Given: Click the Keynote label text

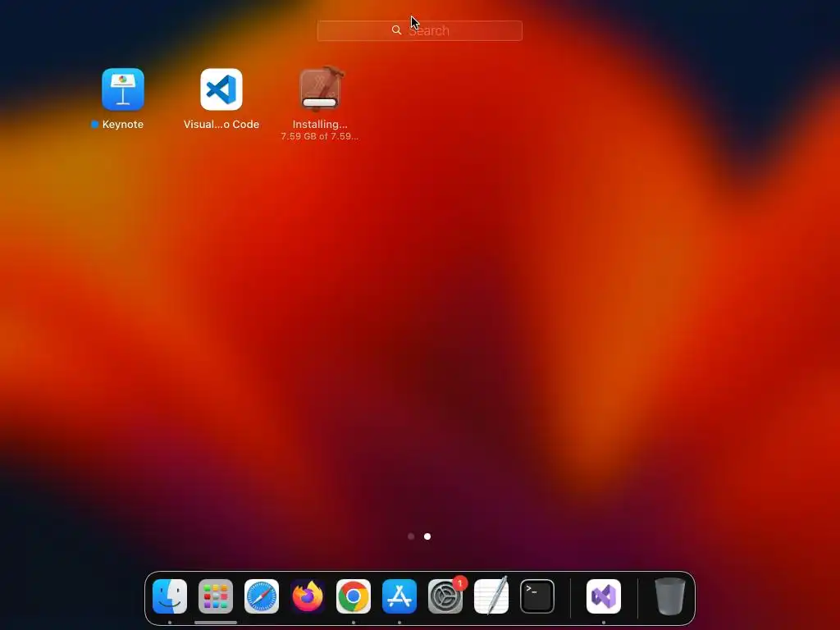Looking at the screenshot, I should point(123,125).
